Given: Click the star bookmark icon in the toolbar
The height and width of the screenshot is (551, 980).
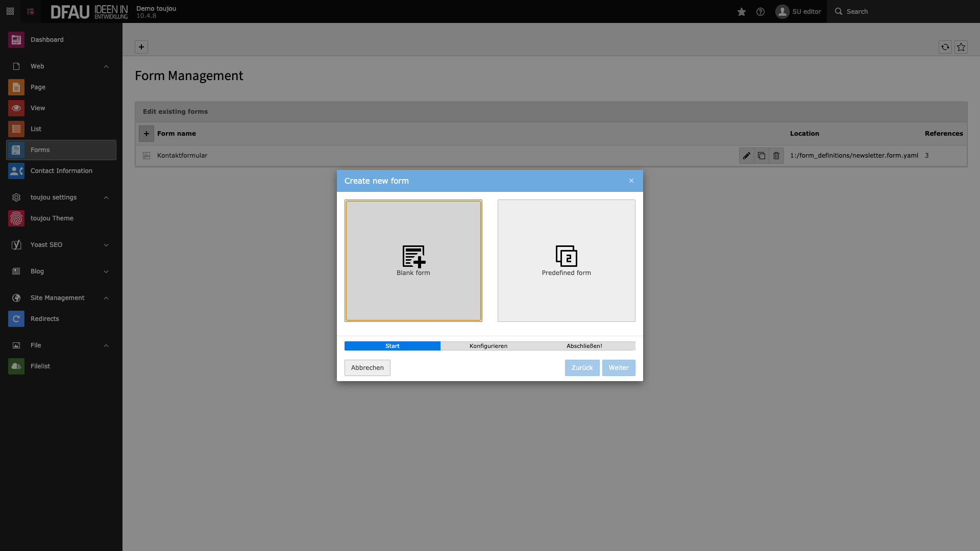Looking at the screenshot, I should coord(961,47).
